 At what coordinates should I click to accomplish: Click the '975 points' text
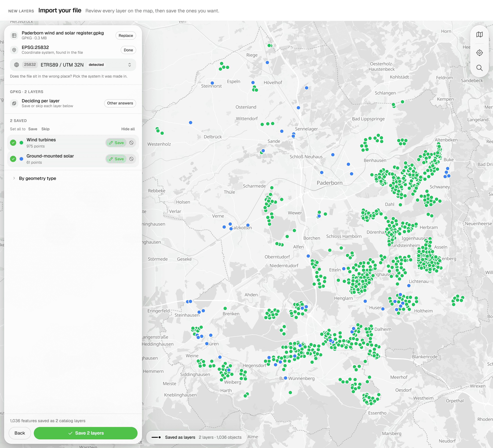36,146
